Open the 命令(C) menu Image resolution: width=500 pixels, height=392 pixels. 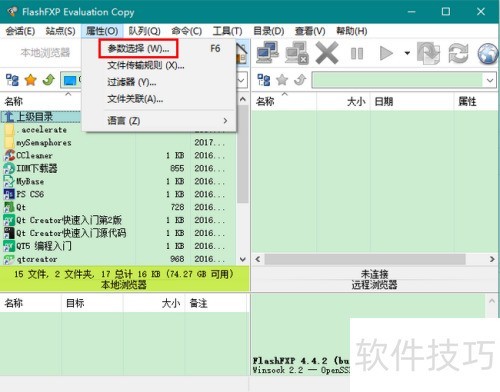187,31
